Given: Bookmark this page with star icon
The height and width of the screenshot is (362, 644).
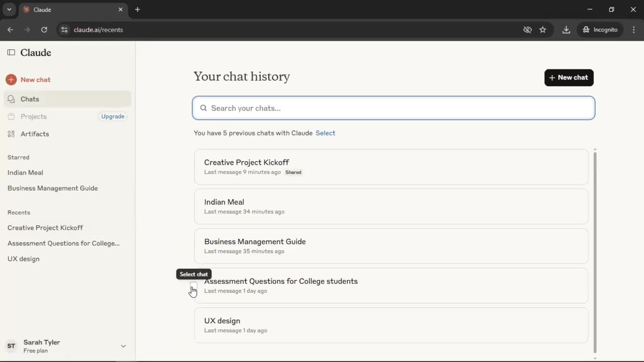Looking at the screenshot, I should [543, 29].
